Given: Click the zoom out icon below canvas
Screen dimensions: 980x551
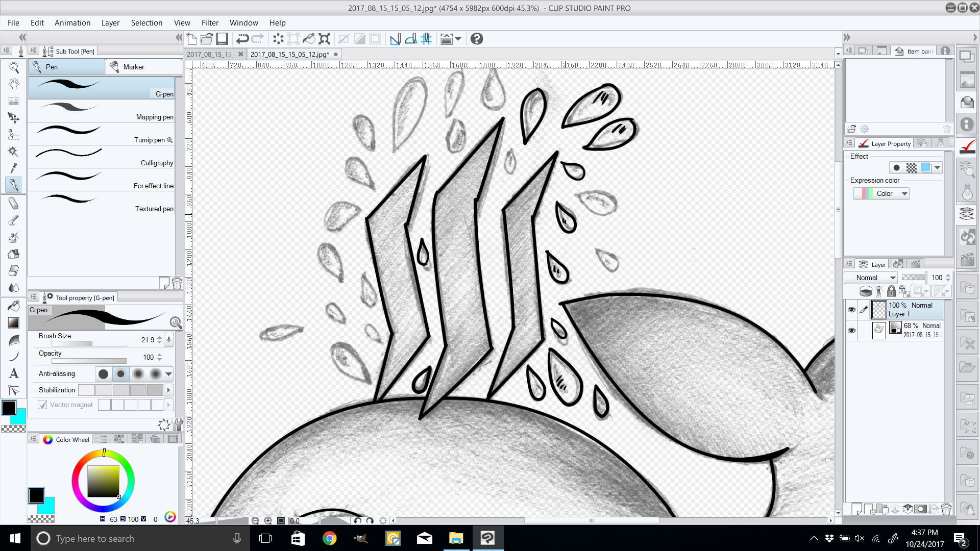Looking at the screenshot, I should (x=255, y=520).
